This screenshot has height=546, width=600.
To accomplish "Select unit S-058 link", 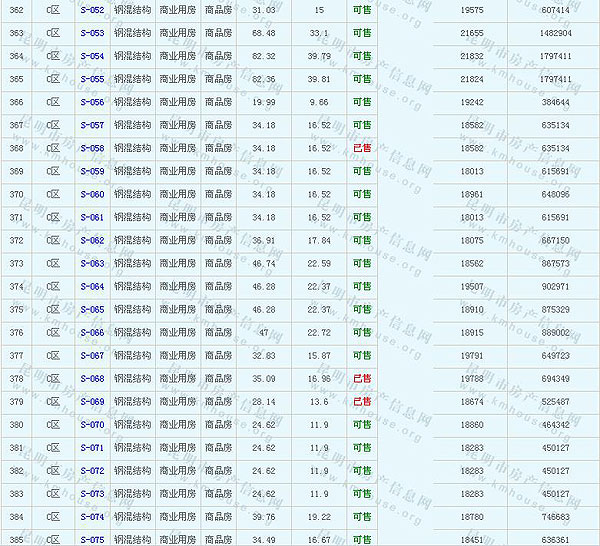I will coord(92,148).
